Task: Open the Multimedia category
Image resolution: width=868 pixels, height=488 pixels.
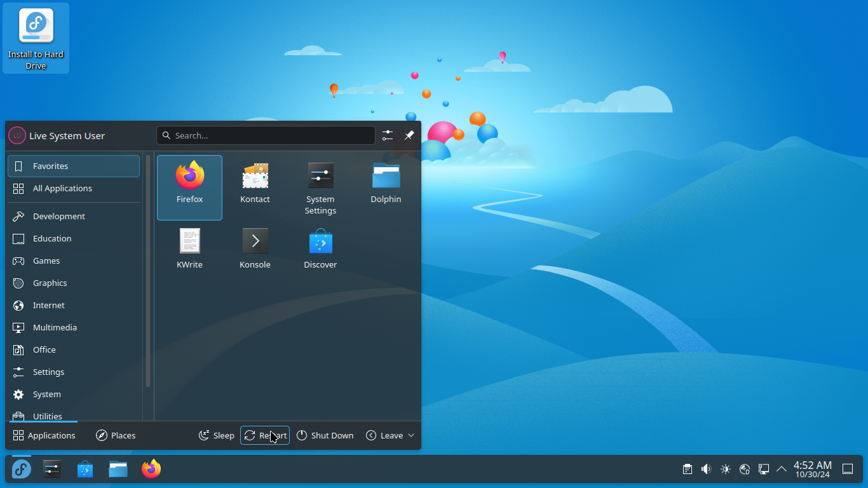Action: point(74,327)
